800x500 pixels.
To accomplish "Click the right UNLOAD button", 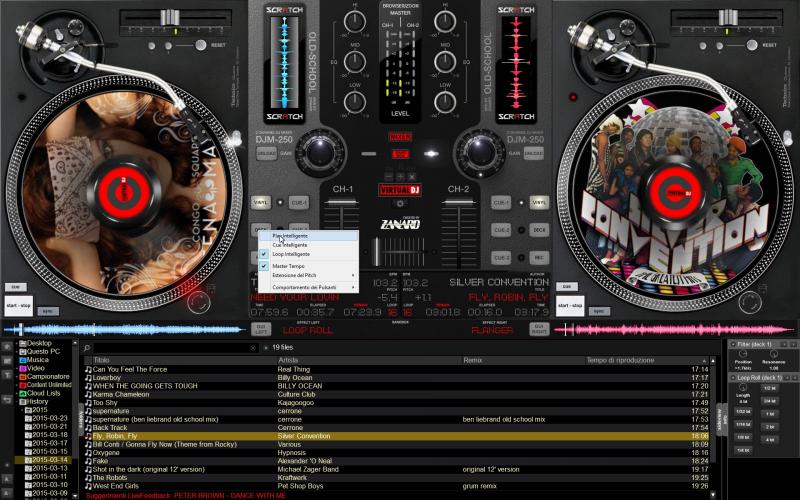I will point(534,153).
